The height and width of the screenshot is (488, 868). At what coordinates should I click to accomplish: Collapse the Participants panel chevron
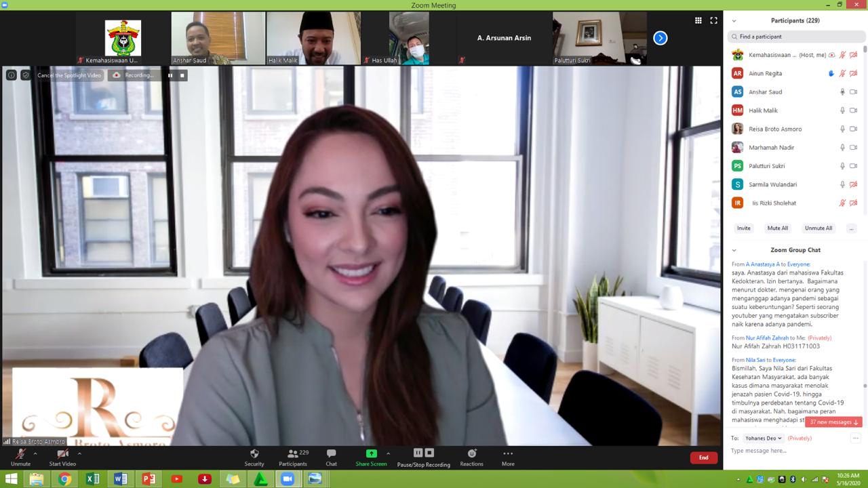734,21
